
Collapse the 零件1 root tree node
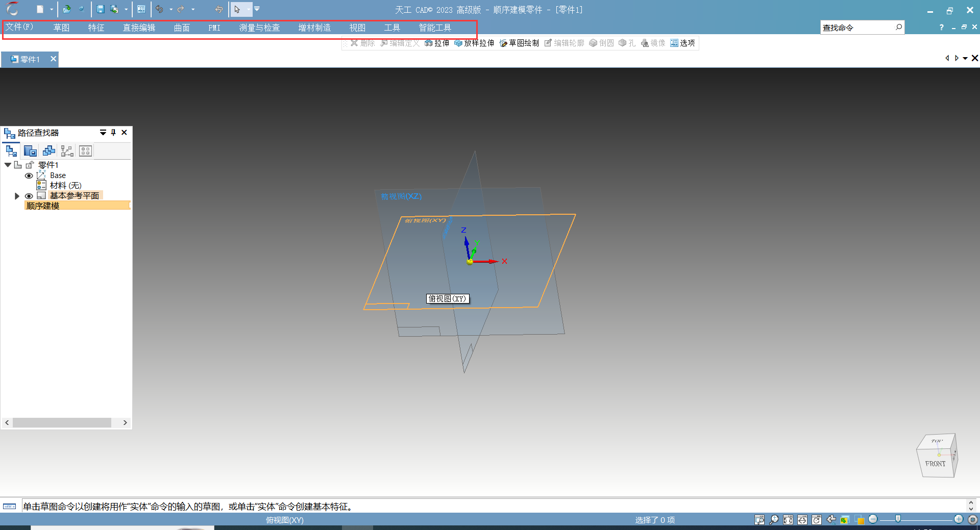[x=8, y=165]
